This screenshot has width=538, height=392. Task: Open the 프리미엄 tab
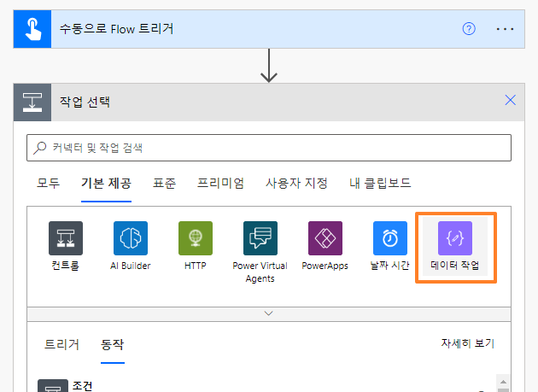click(220, 184)
